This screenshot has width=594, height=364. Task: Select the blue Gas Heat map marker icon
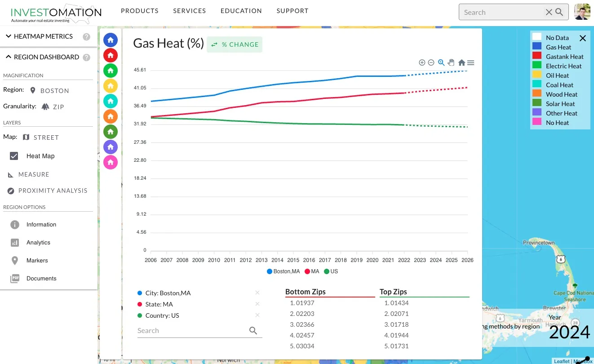(111, 40)
